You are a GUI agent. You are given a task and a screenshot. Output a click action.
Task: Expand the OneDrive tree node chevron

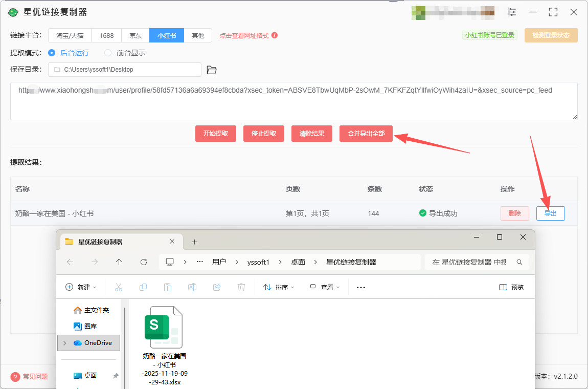coord(65,343)
